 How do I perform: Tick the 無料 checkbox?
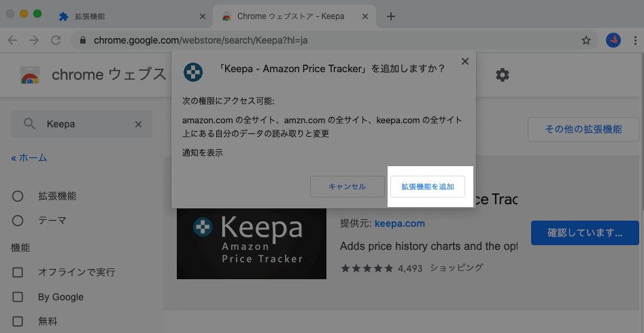18,321
